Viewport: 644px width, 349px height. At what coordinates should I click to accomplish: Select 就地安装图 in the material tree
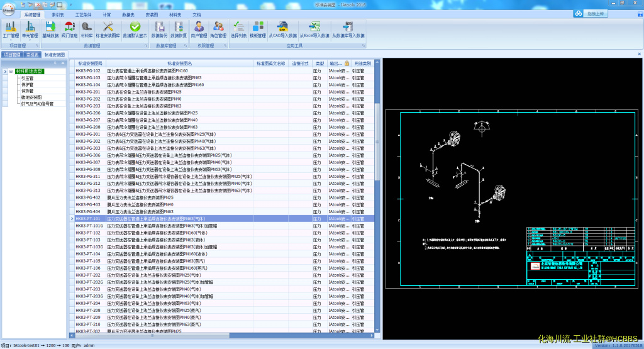[31, 97]
